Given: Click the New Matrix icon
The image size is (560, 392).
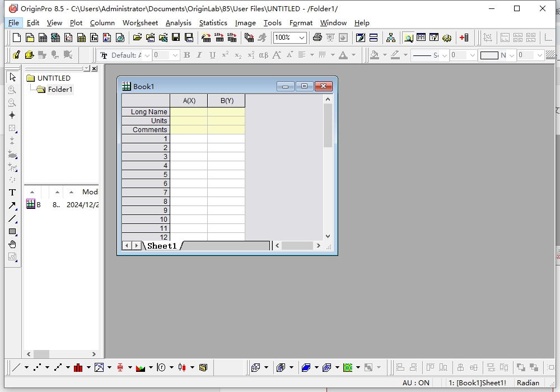Looking at the screenshot, I should [x=81, y=38].
